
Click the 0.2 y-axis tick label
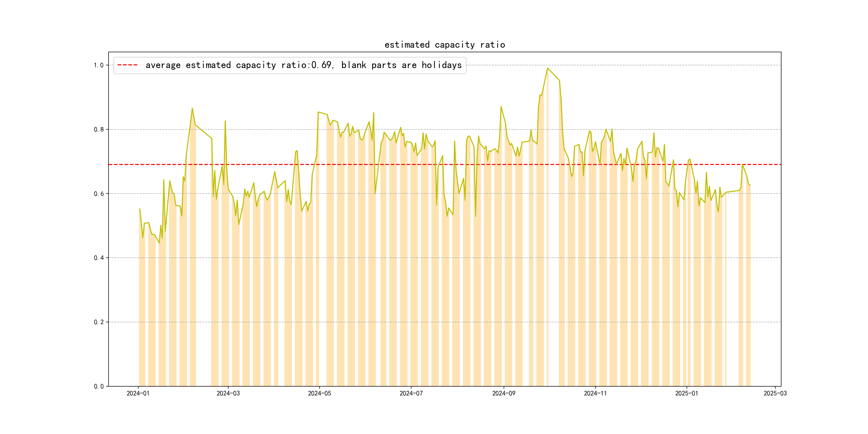[98, 322]
